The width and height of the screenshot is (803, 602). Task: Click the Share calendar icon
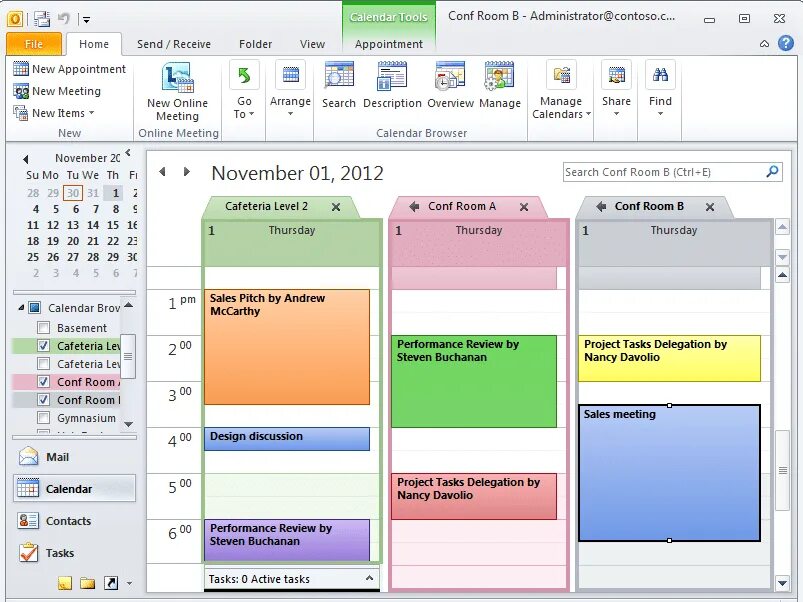[616, 75]
